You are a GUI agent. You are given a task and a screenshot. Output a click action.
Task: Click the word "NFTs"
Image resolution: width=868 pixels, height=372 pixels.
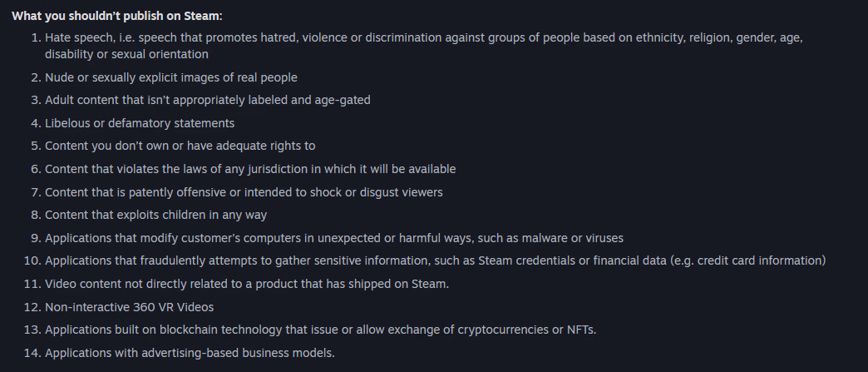pyautogui.click(x=578, y=330)
